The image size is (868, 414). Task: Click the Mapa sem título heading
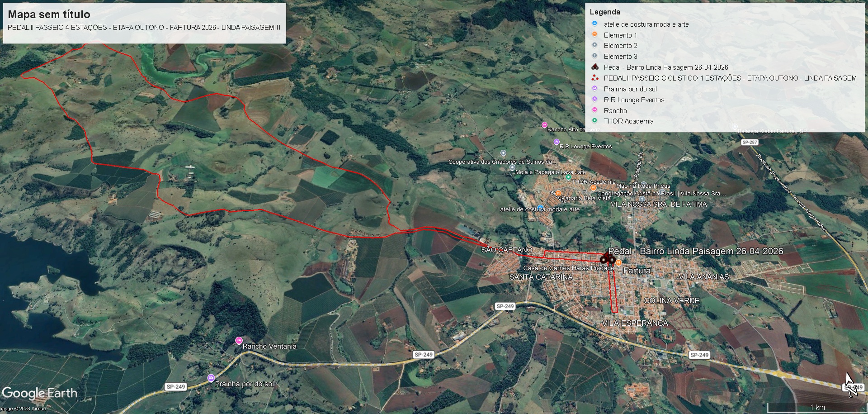(49, 14)
